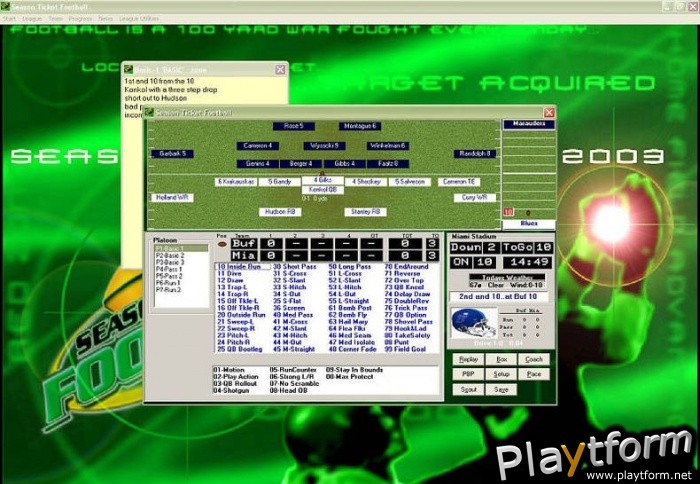Choose play 70 EndAround
The width and height of the screenshot is (700, 484).
click(x=406, y=267)
